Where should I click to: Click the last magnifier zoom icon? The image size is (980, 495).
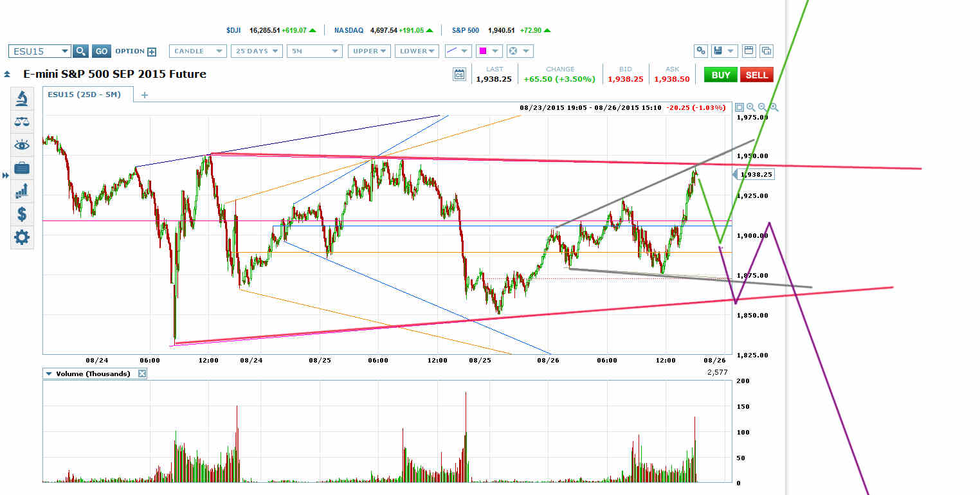point(774,107)
